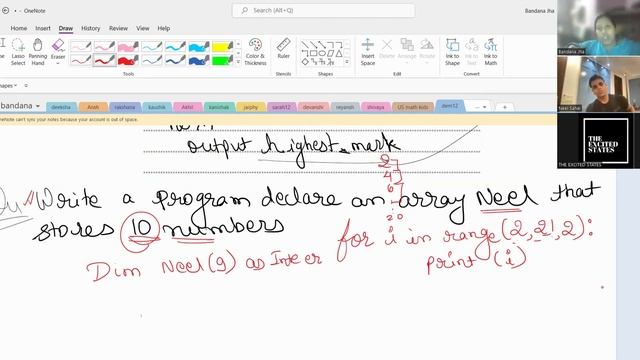Switch to the kaushik section tab

coord(157,107)
